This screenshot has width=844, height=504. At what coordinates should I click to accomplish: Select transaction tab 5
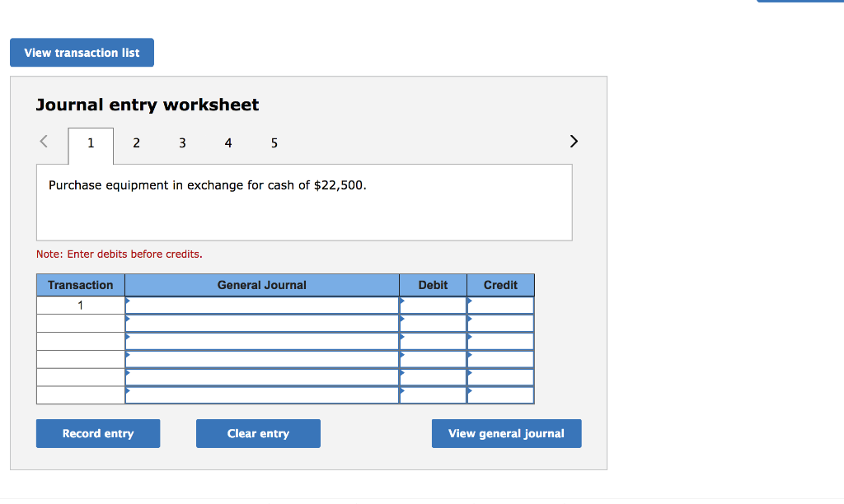coord(274,142)
